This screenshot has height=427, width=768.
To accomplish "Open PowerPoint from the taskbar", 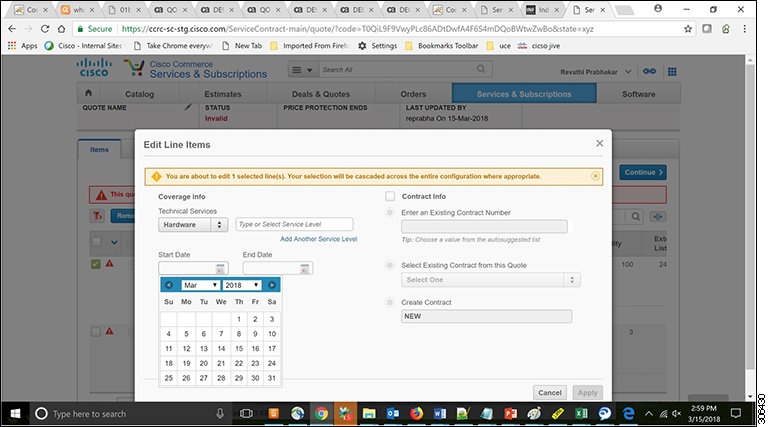I will tap(510, 414).
